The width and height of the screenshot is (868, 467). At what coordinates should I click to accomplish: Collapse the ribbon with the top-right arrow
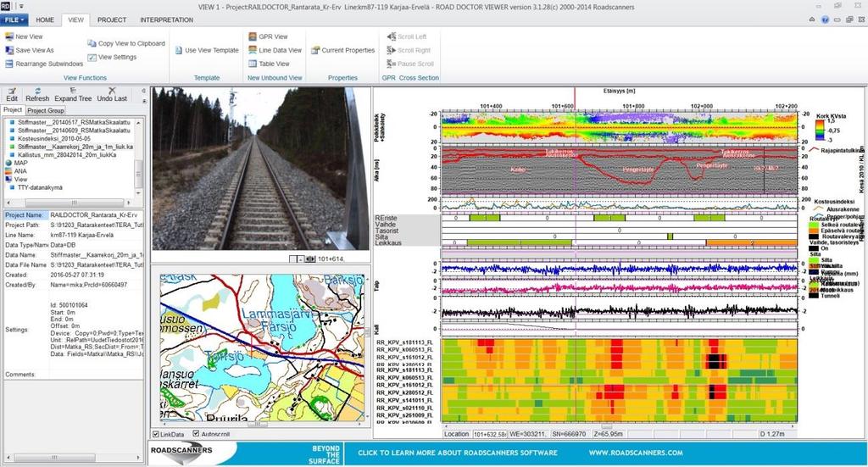click(x=812, y=19)
